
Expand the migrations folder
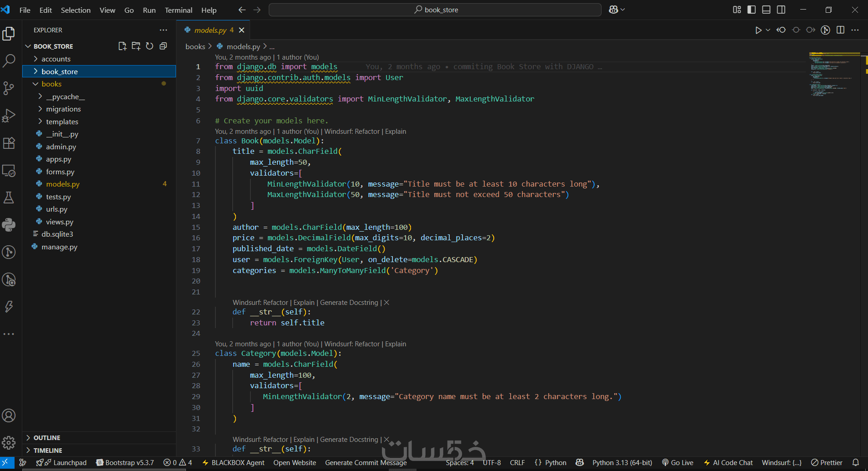click(63, 109)
